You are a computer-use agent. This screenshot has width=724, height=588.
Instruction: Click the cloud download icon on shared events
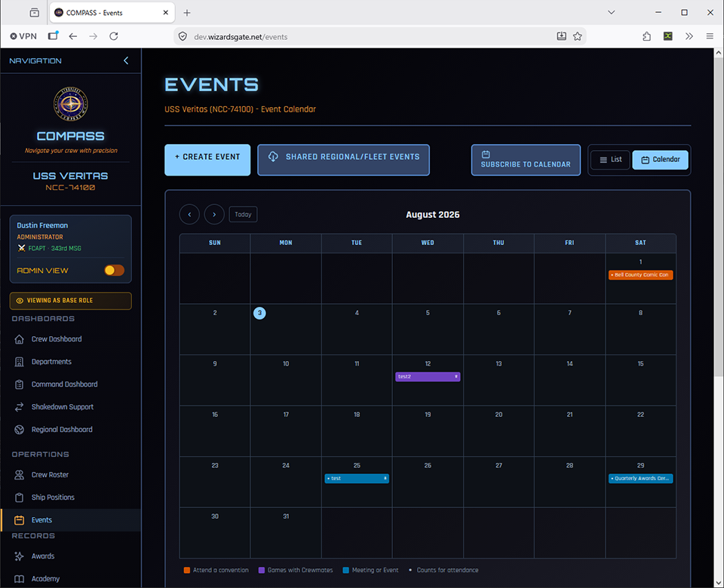(273, 157)
